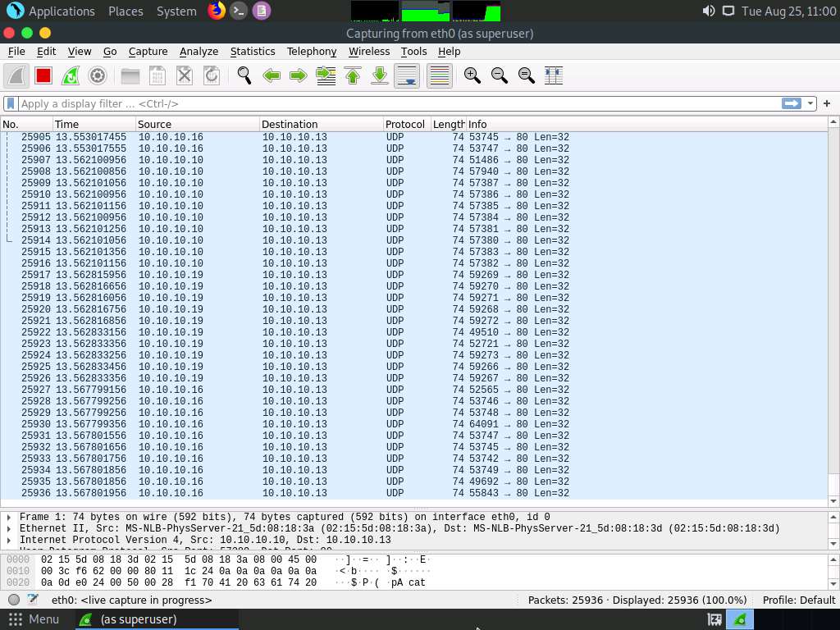Viewport: 840px width, 630px height.
Task: Close the capture file icon
Action: [x=185, y=75]
